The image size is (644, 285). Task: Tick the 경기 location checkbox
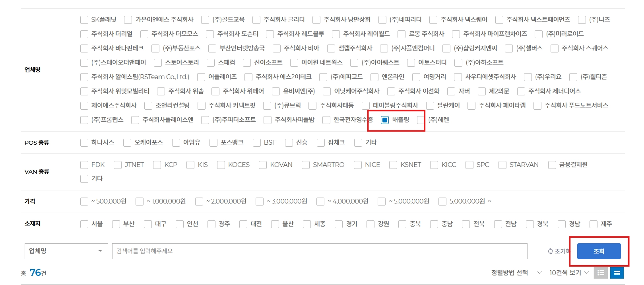pyautogui.click(x=339, y=224)
